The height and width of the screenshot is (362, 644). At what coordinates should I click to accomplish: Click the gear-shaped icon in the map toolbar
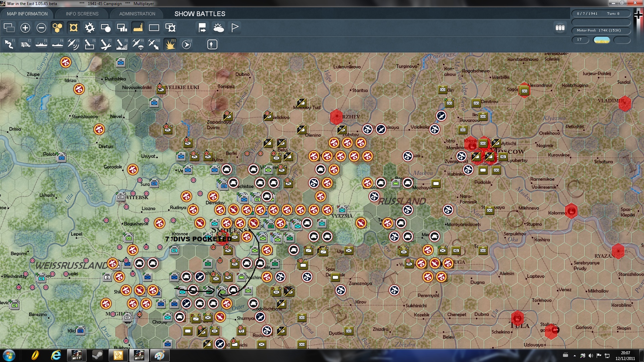click(90, 27)
